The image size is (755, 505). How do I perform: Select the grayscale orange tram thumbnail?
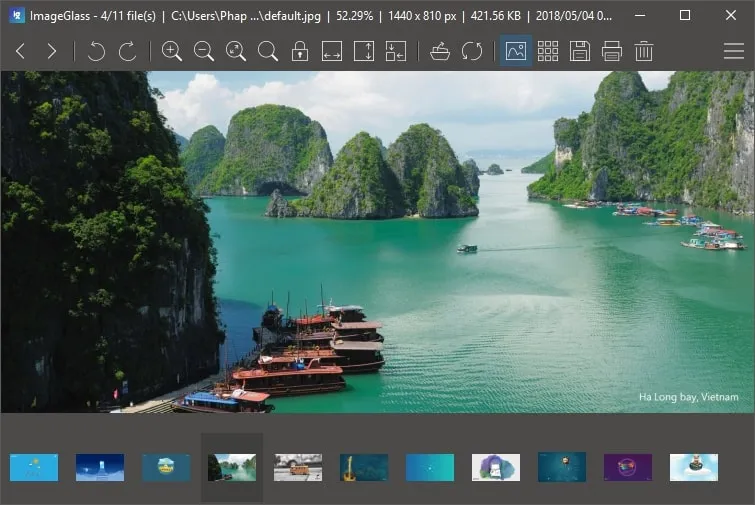coord(298,467)
